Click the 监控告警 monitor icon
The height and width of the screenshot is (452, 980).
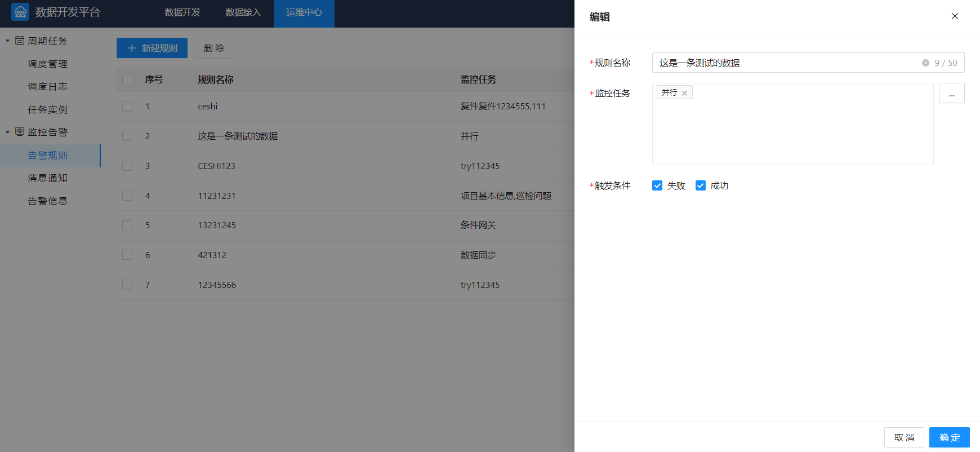[20, 131]
